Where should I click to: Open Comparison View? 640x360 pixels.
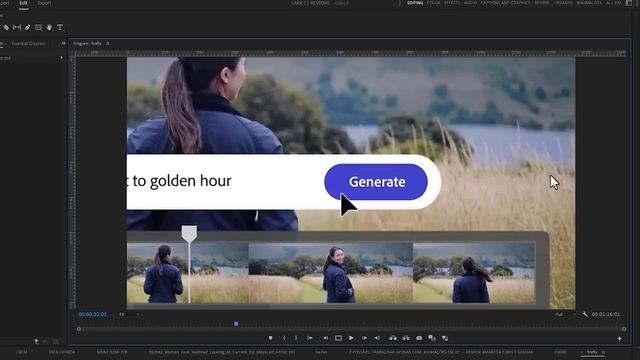coord(432,338)
